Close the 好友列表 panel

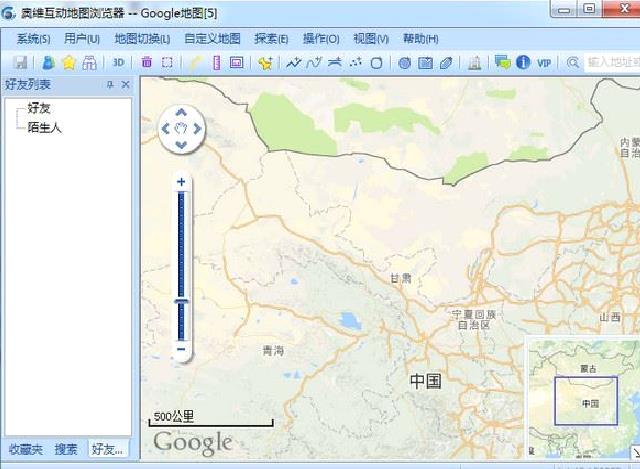tap(126, 84)
